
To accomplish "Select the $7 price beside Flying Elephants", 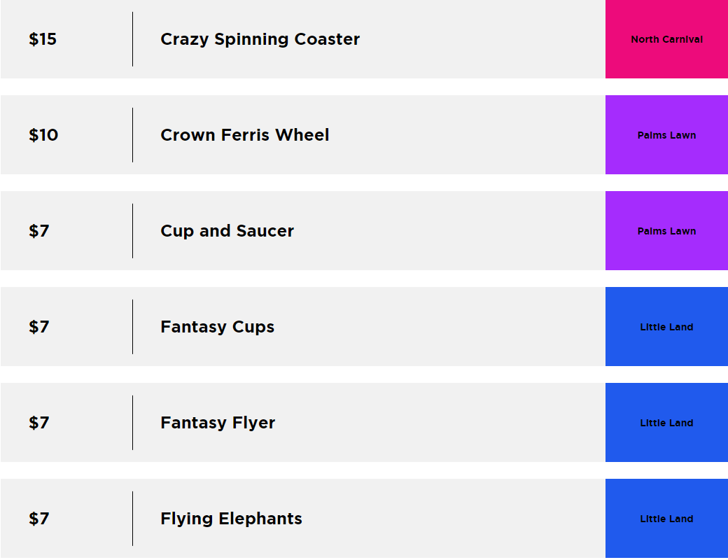I will [x=39, y=519].
